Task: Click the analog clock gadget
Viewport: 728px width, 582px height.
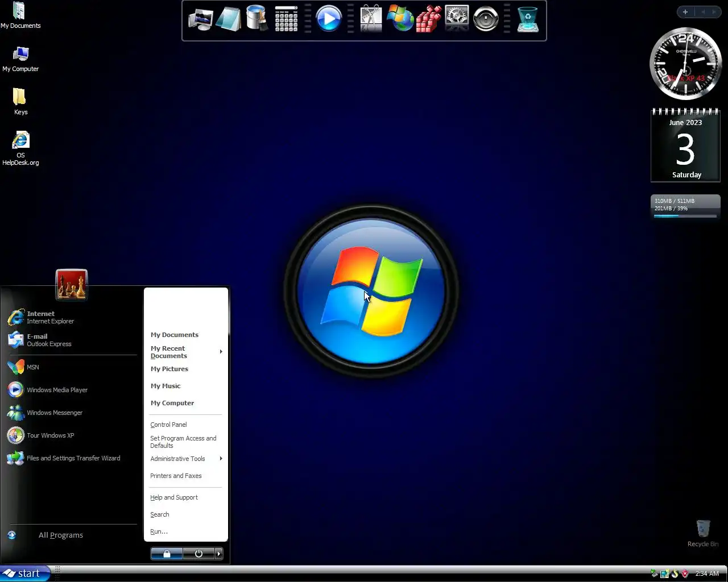Action: tap(685, 64)
